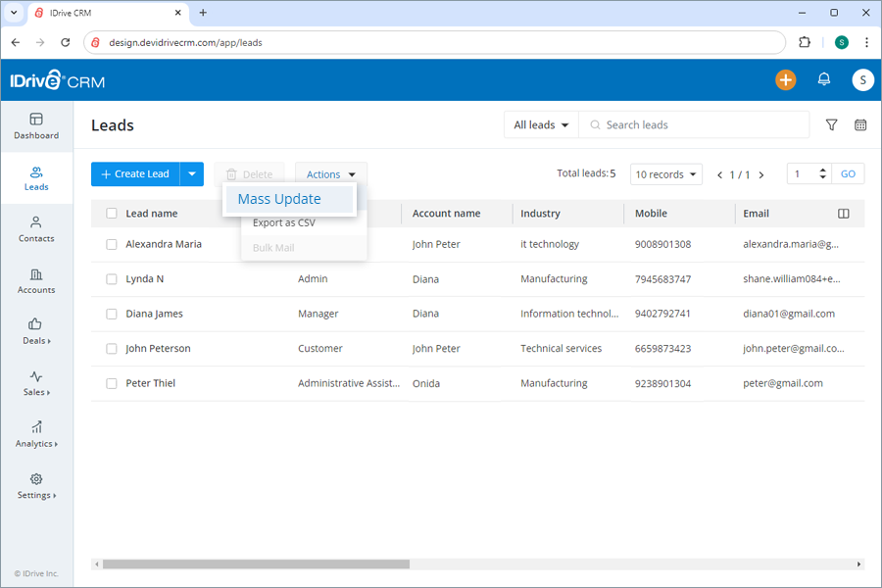Click the GO pagination button
Screen dimensions: 882x588
[x=847, y=173]
